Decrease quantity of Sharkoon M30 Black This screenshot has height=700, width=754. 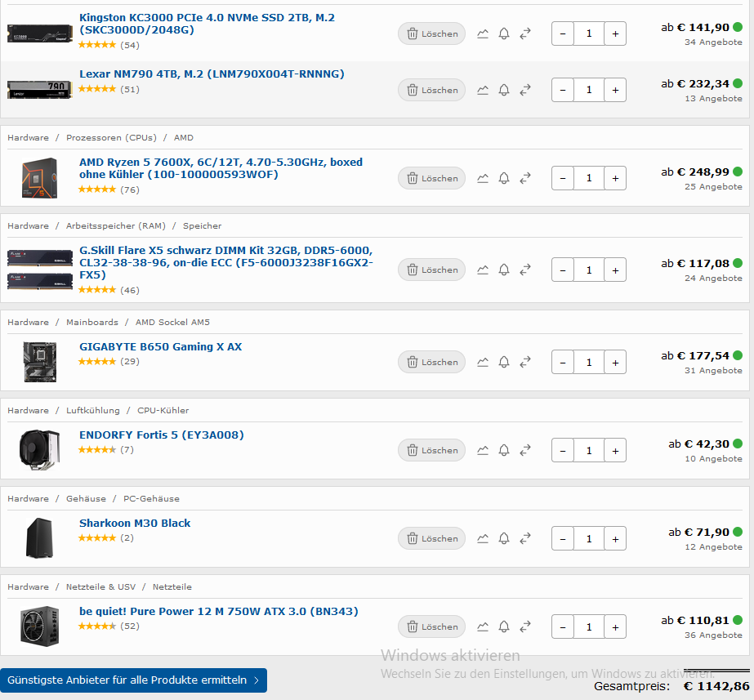click(563, 538)
